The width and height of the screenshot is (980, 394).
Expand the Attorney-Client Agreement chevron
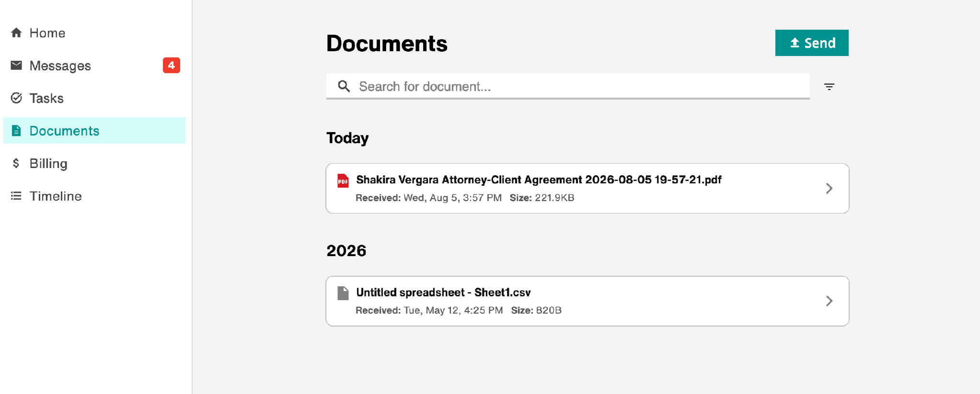click(829, 189)
